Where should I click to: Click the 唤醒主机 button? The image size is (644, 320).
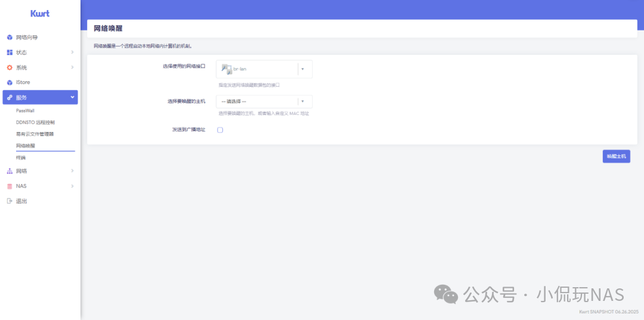click(617, 156)
